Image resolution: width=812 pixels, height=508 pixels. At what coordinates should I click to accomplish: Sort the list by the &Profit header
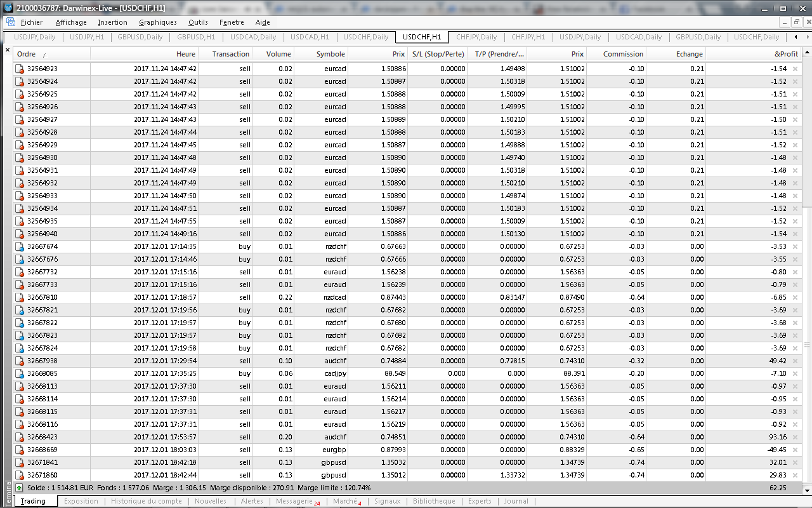786,54
